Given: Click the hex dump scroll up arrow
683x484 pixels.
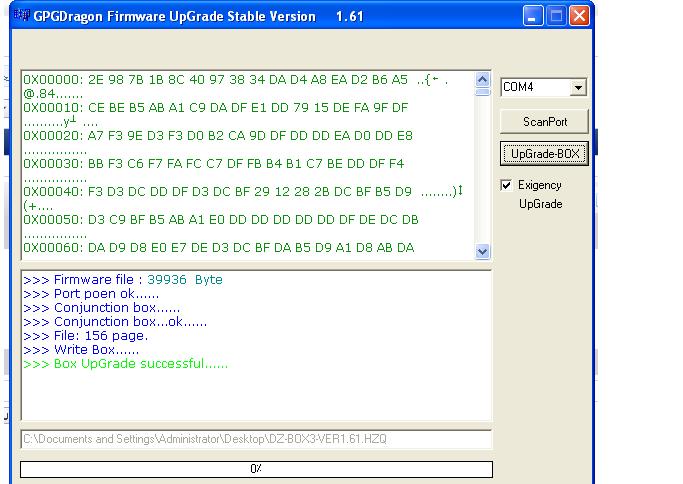Looking at the screenshot, I should coord(482,80).
